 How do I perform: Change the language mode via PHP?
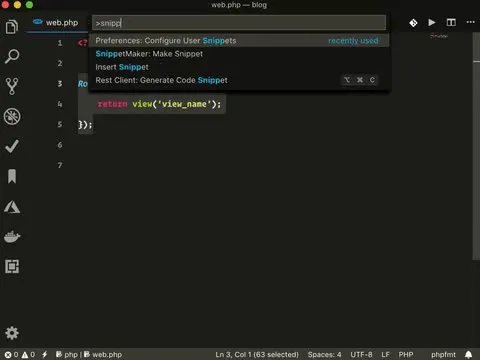(406, 354)
